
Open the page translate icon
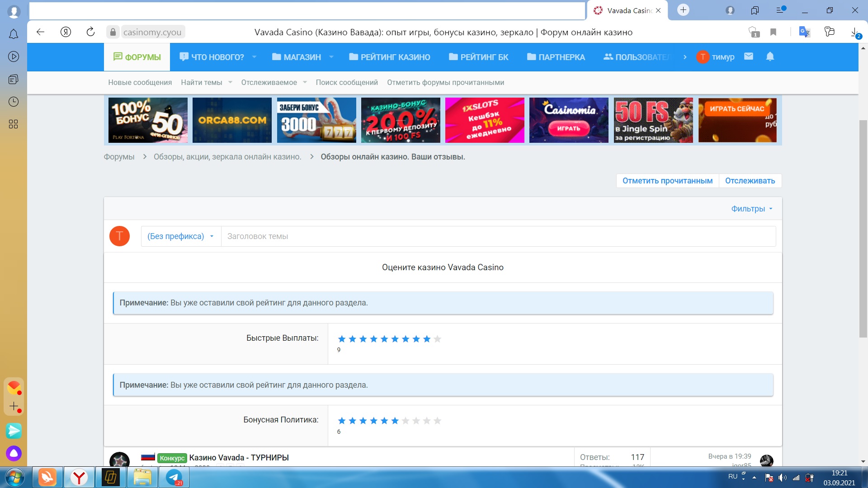[x=804, y=32]
